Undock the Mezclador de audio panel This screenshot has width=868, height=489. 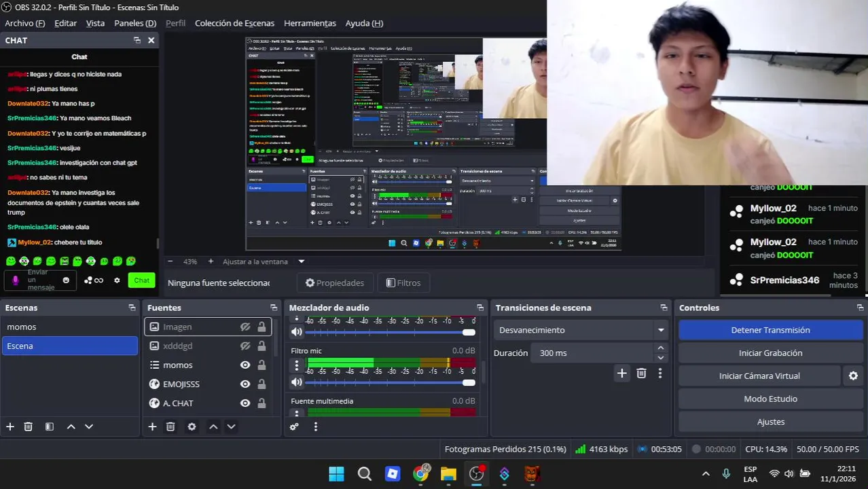480,308
